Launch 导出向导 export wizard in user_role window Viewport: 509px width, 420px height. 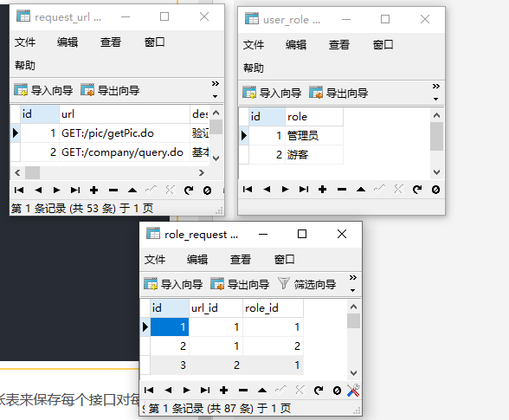pyautogui.click(x=338, y=93)
